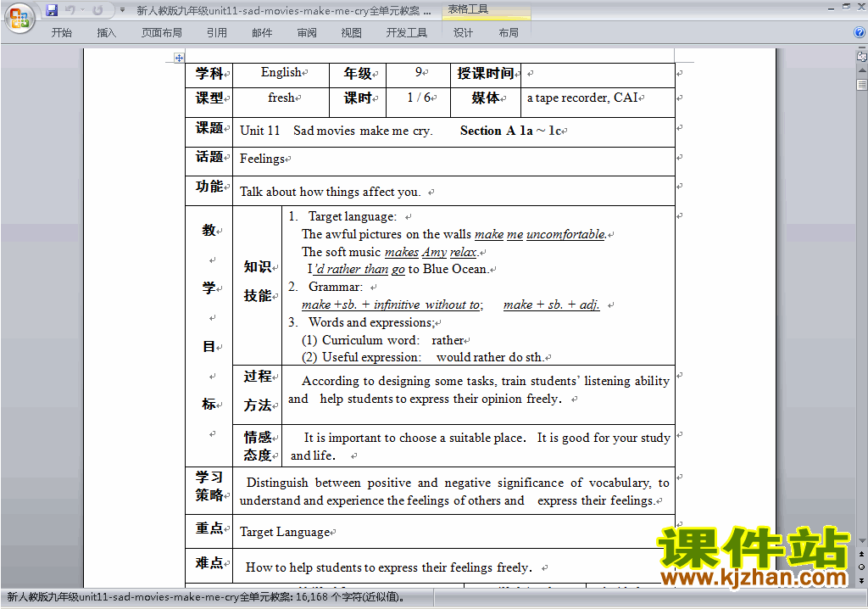Click the '授课时间' header cell
This screenshot has height=609, width=868.
point(486,75)
